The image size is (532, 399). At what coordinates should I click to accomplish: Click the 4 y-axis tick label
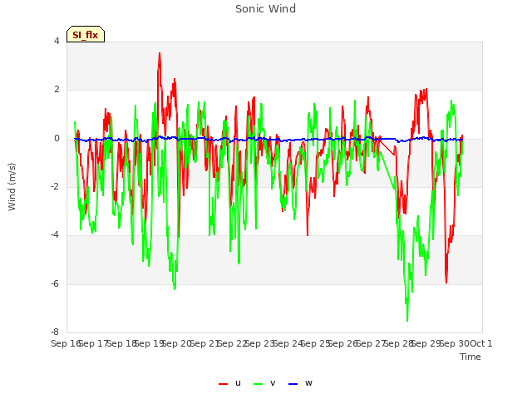coord(57,41)
